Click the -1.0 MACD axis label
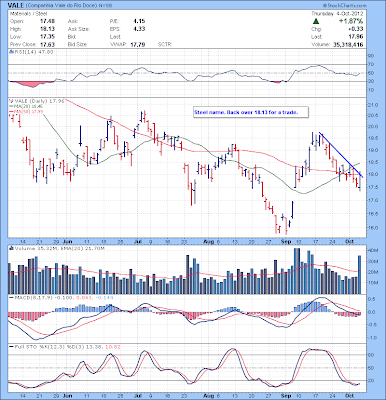The width and height of the screenshot is (386, 400). coord(373,338)
